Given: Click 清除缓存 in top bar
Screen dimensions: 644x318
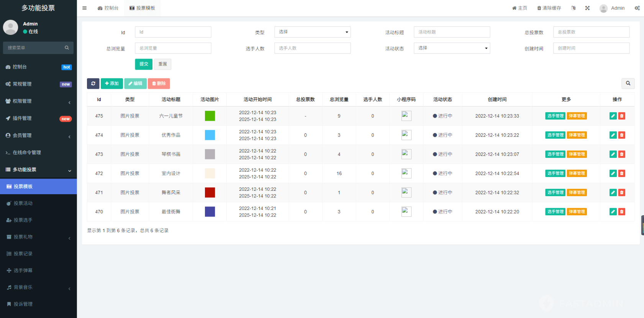Looking at the screenshot, I should [x=549, y=8].
